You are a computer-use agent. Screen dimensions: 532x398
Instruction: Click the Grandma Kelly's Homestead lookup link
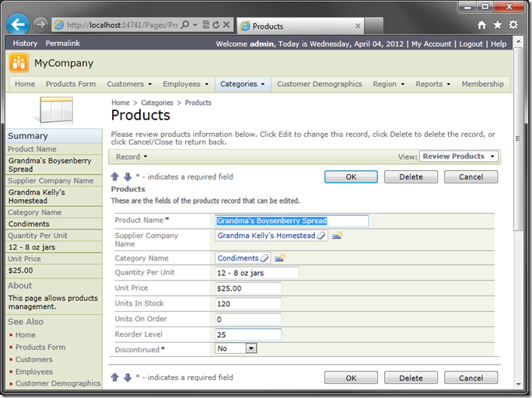266,236
